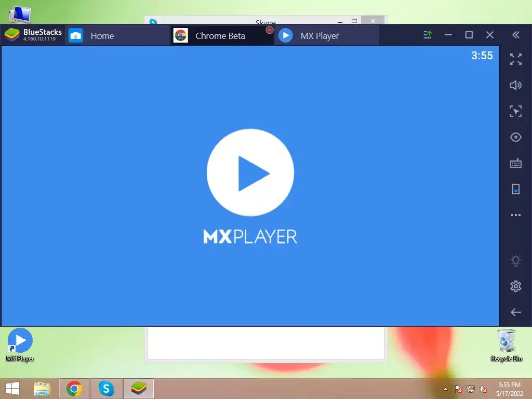
Task: Show hidden tray icons arrow
Action: point(445,389)
